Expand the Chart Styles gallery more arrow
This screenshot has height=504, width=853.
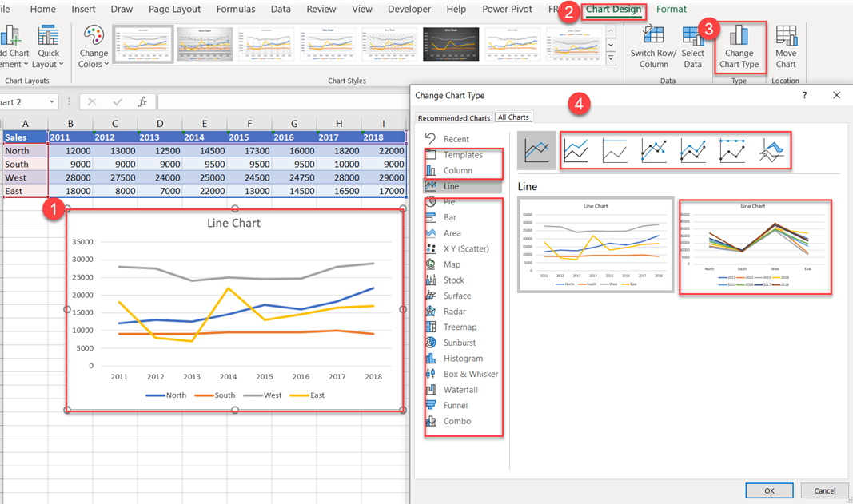[x=611, y=58]
